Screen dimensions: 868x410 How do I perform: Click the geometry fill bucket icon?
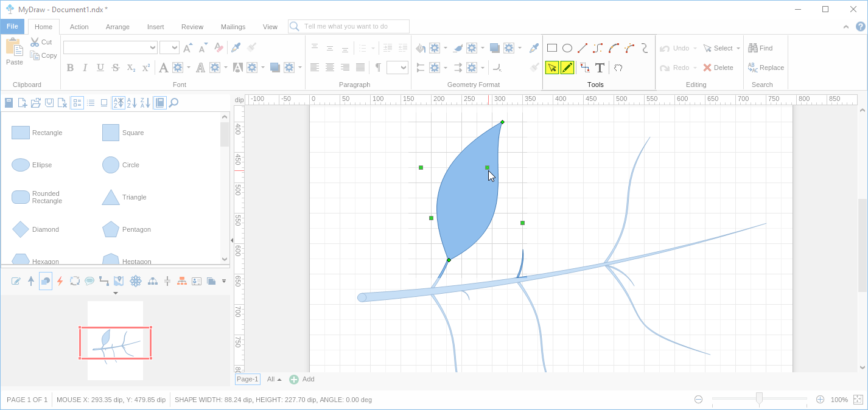pos(421,48)
